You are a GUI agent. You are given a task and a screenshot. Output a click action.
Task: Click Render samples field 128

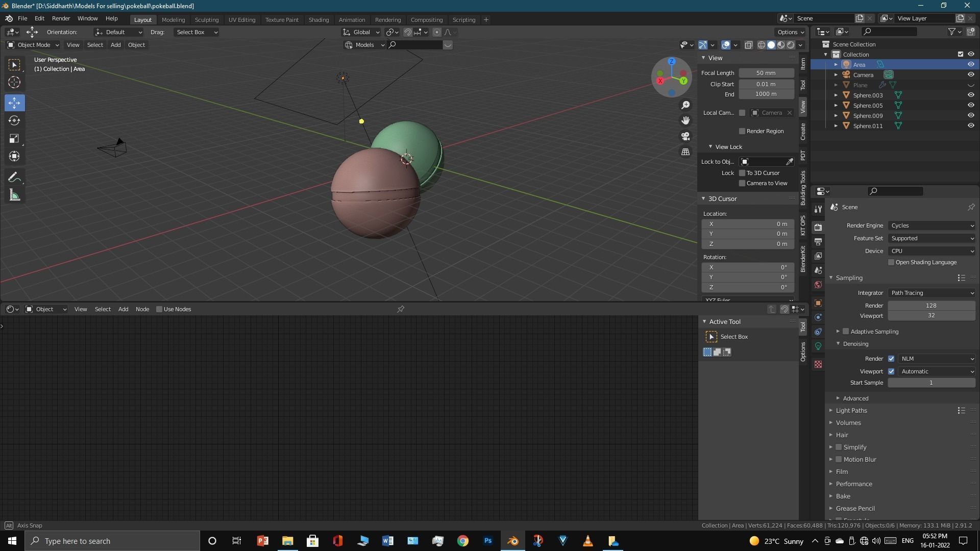(932, 306)
